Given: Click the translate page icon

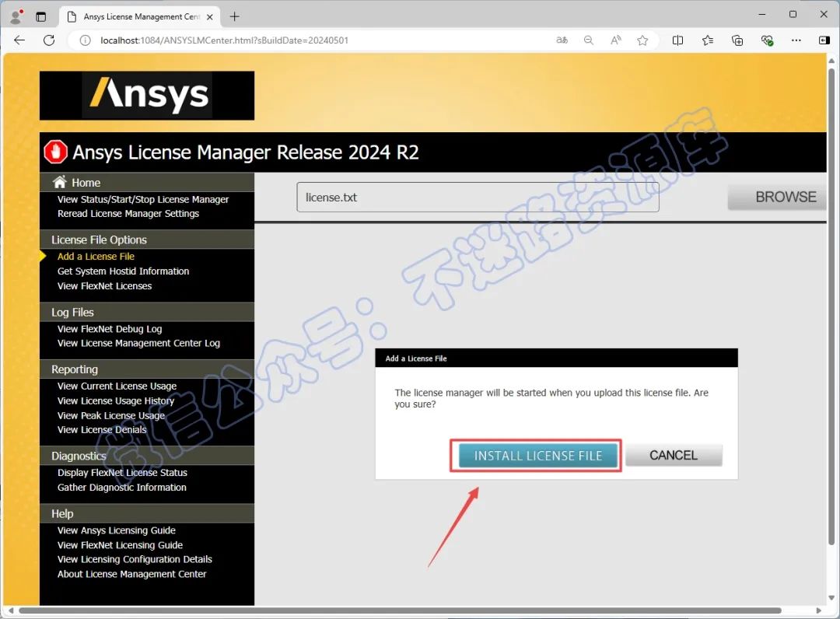Looking at the screenshot, I should click(562, 40).
